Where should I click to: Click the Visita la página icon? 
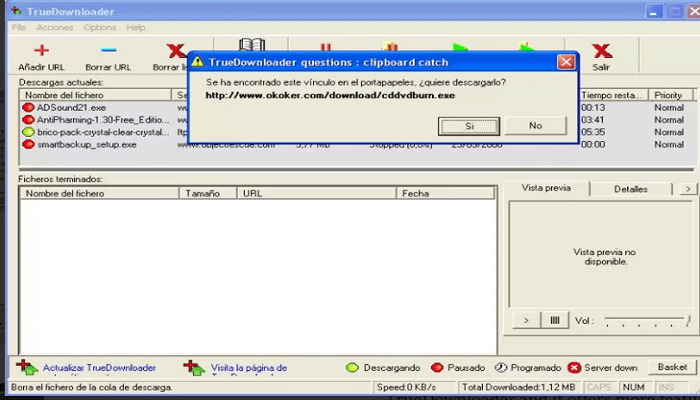(194, 368)
